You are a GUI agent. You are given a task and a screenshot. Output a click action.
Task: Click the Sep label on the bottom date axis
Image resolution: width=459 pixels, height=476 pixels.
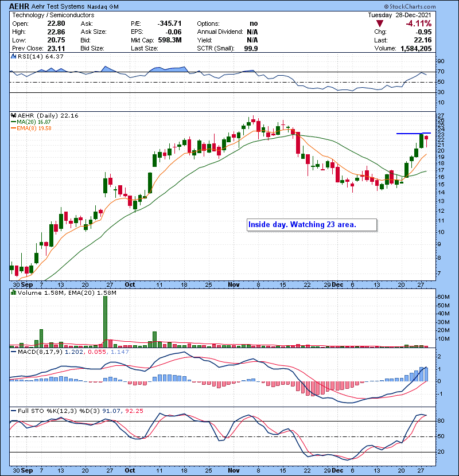tap(27, 470)
